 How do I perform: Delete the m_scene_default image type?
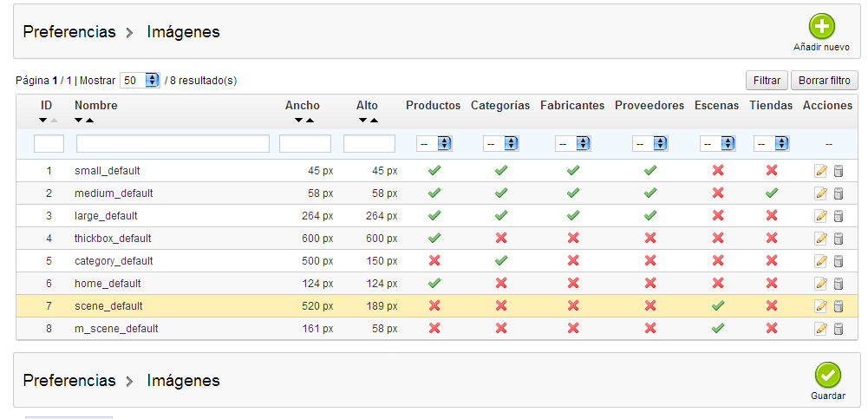[x=839, y=329]
